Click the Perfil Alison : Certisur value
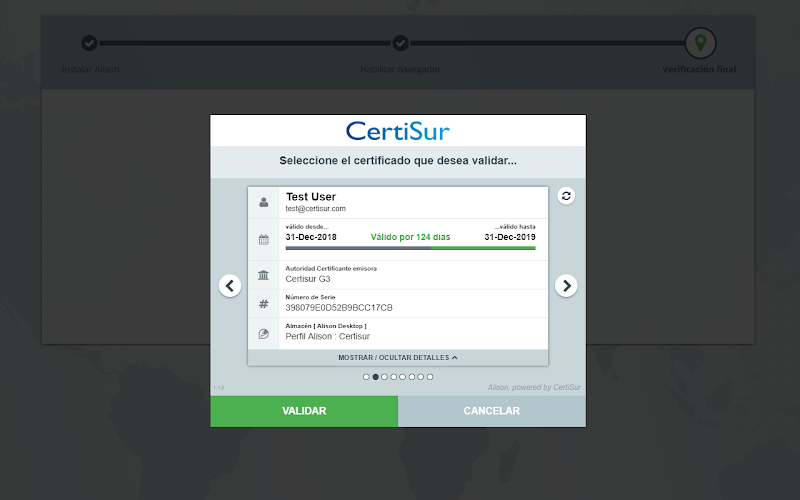 point(328,336)
